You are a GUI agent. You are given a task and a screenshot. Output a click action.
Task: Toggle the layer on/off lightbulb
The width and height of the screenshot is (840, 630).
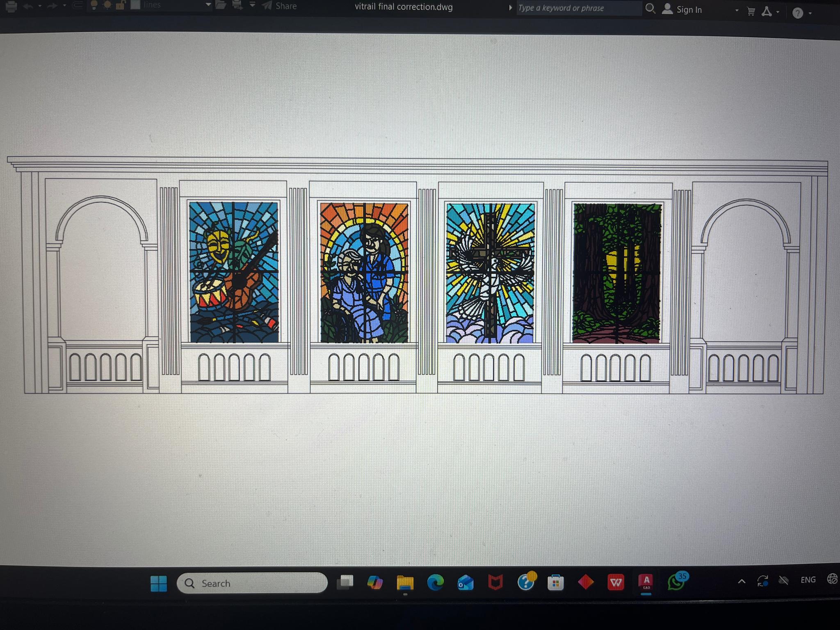click(94, 5)
